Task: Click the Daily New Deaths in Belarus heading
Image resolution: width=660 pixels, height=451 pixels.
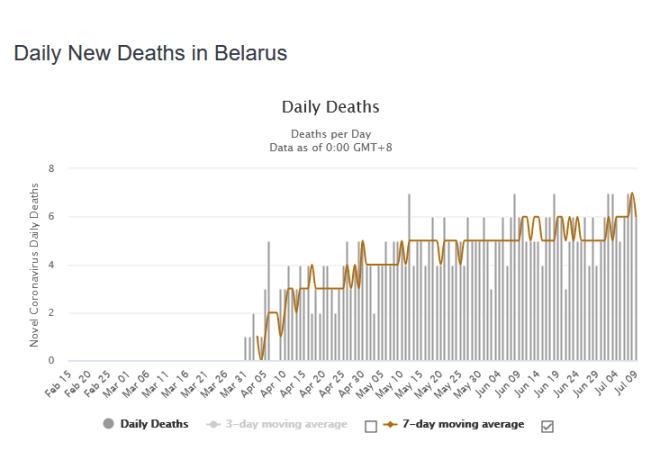Action: coord(150,53)
